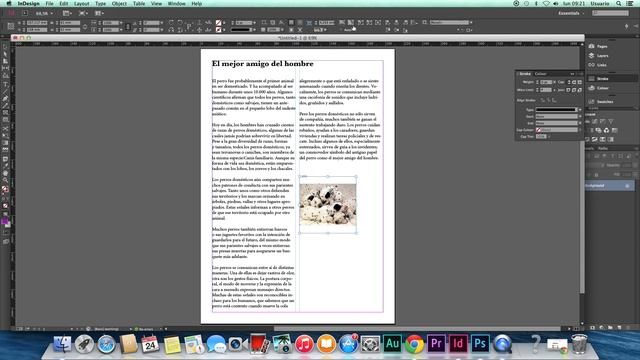Screen dimensions: 640x360
Task: Select the Eyedropper tool
Action: point(5,166)
